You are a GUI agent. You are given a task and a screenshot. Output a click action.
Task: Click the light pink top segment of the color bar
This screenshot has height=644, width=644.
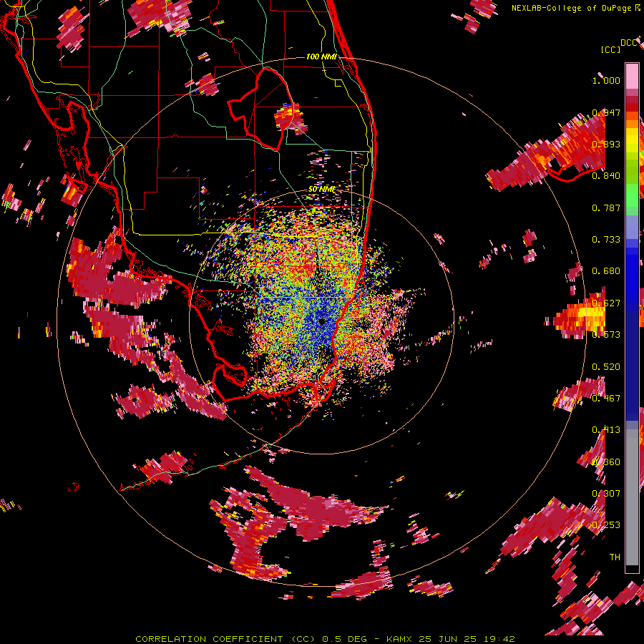coord(632,76)
